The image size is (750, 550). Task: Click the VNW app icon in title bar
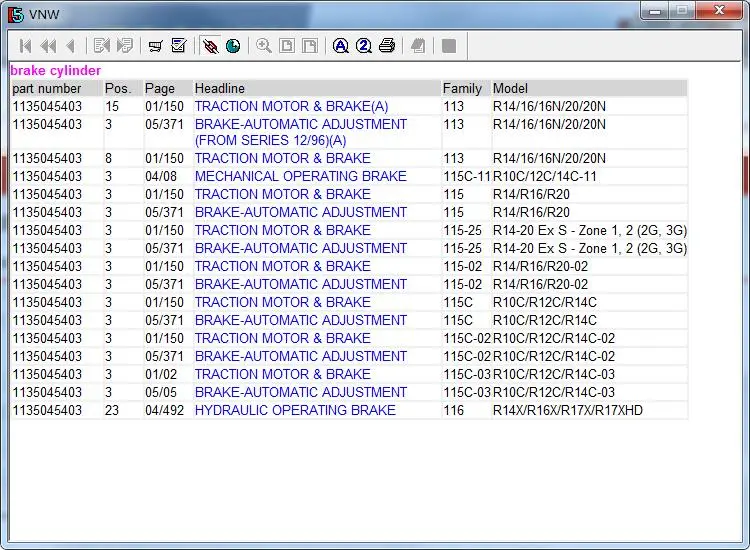(x=15, y=14)
